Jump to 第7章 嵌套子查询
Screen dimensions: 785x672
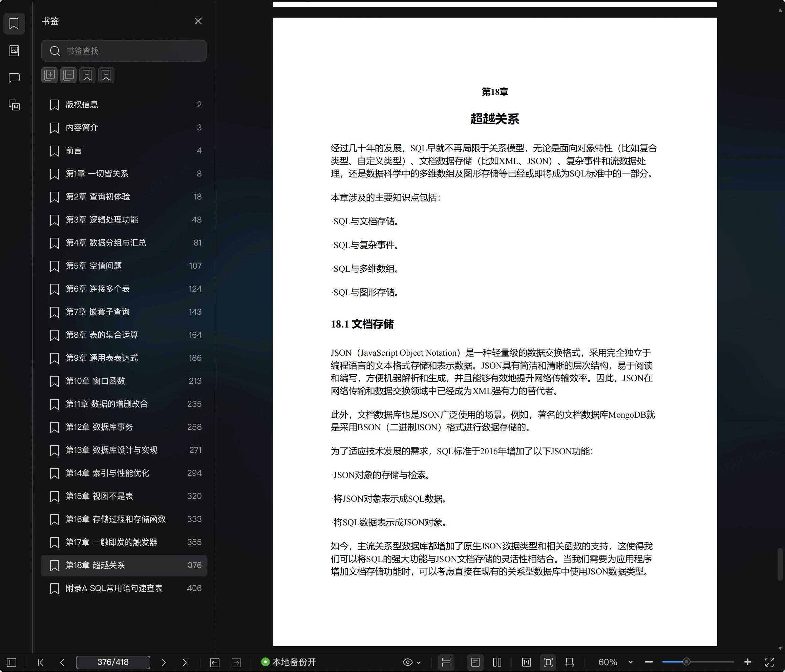(x=124, y=312)
